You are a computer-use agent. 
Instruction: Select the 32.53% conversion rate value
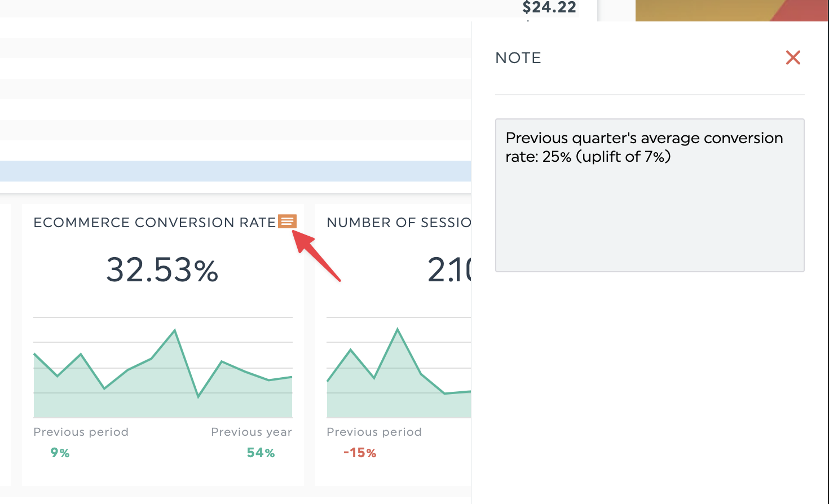[162, 269]
